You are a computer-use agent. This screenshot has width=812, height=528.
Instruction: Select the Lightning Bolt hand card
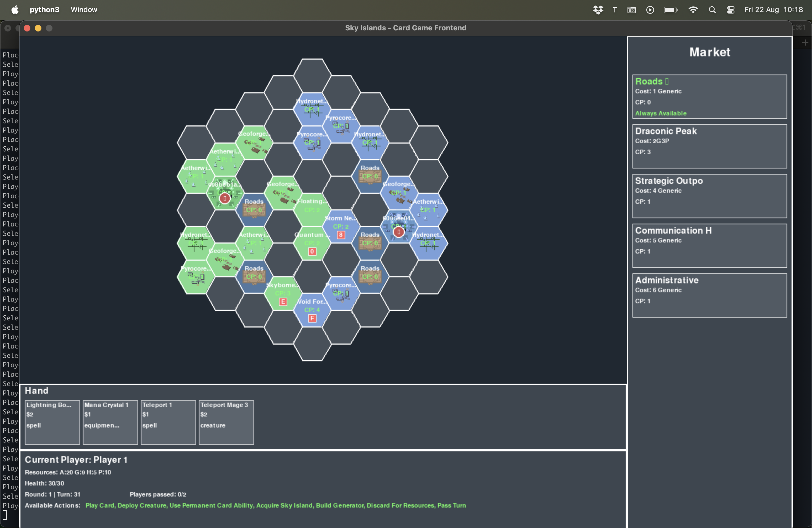click(x=52, y=422)
